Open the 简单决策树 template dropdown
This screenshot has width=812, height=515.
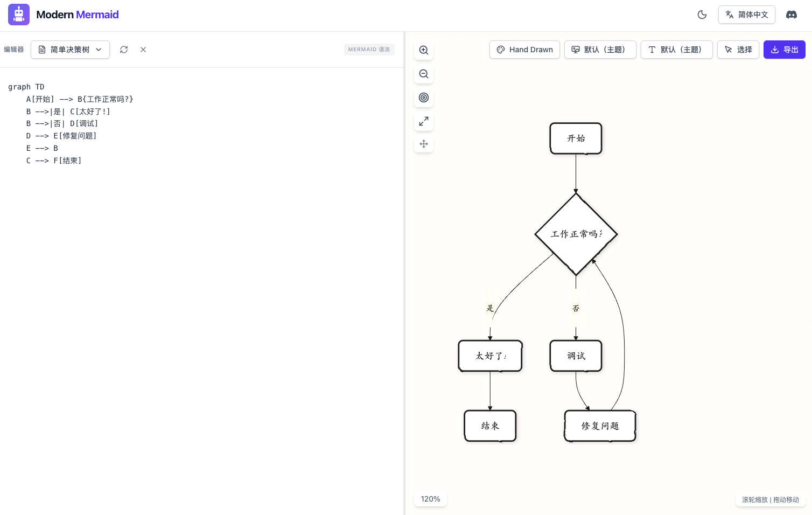click(x=70, y=50)
